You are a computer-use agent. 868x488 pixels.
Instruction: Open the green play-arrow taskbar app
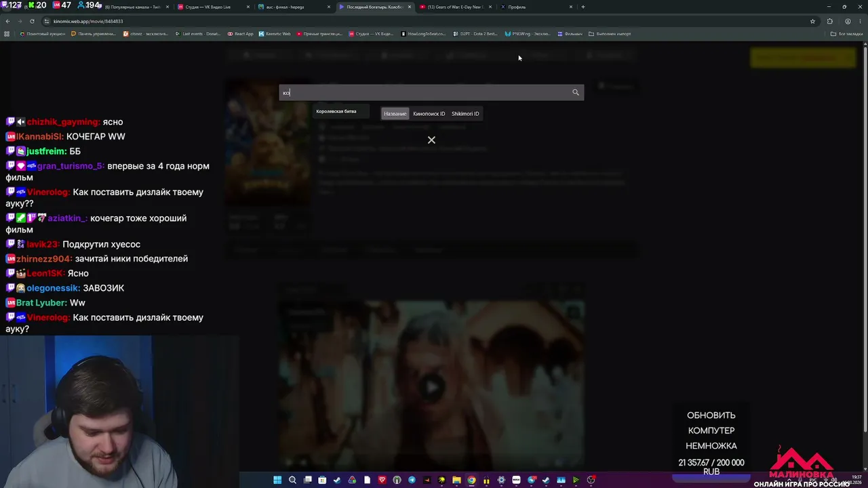(576, 481)
